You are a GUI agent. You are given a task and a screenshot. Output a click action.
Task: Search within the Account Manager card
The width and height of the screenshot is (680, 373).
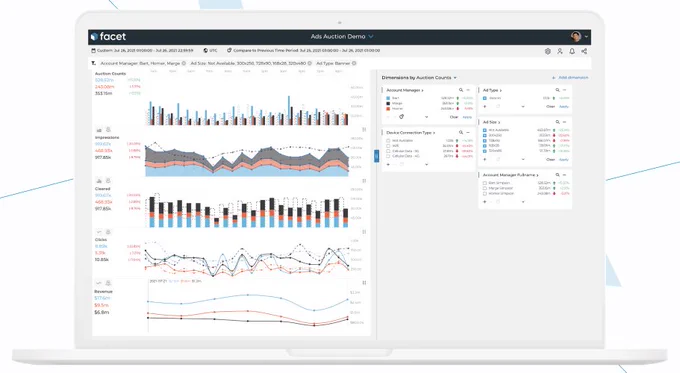[461, 90]
